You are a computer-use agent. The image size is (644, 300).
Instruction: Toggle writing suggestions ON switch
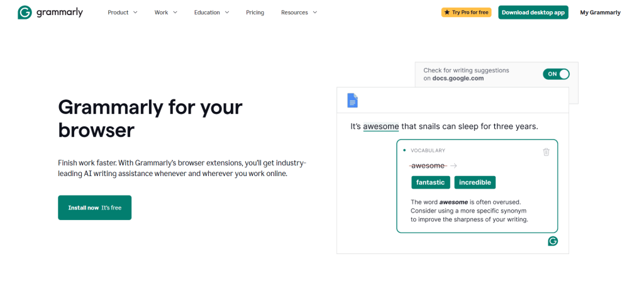tap(556, 74)
